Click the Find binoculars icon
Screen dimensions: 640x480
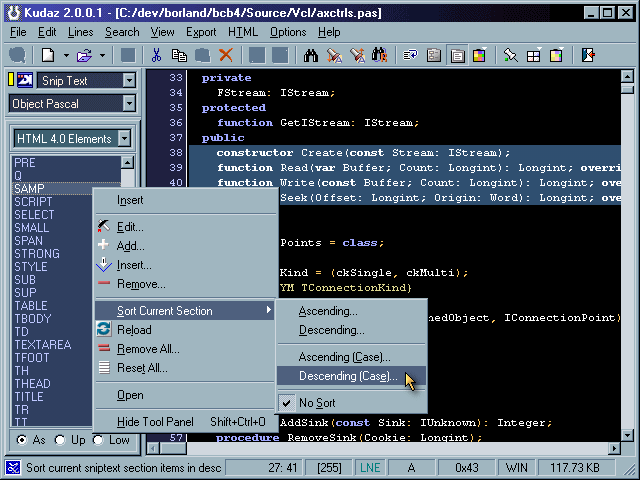click(311, 55)
